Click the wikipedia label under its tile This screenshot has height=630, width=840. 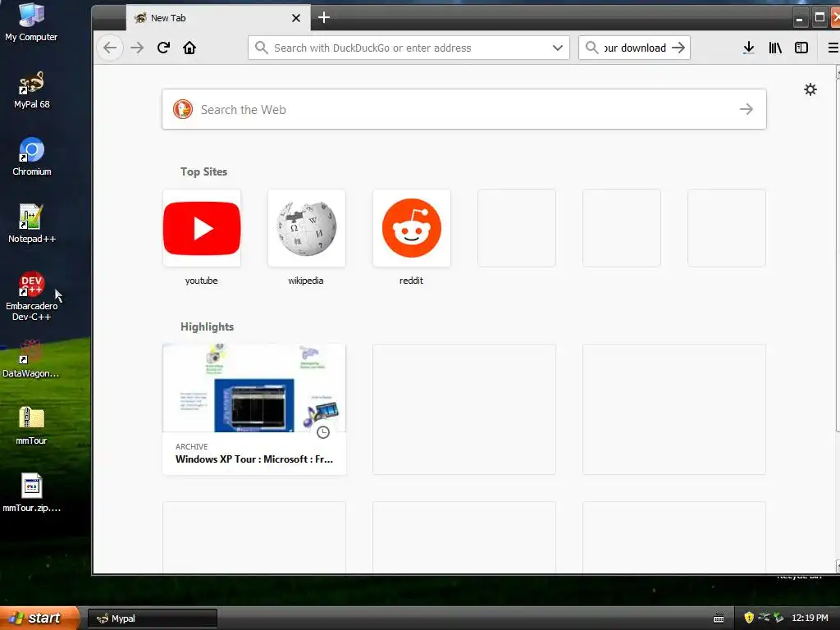(306, 281)
